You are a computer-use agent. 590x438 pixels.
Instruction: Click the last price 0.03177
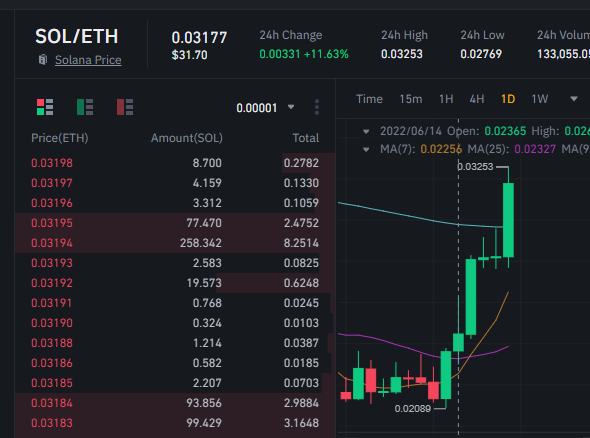point(199,38)
